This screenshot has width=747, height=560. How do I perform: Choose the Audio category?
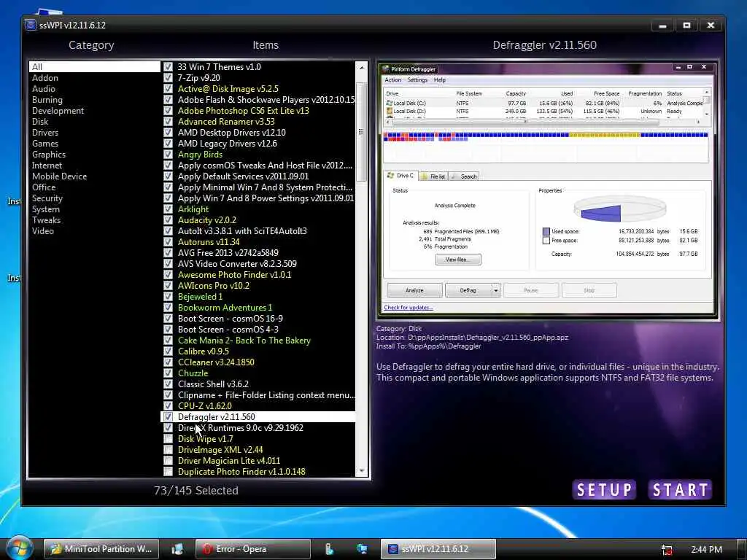tap(94, 88)
